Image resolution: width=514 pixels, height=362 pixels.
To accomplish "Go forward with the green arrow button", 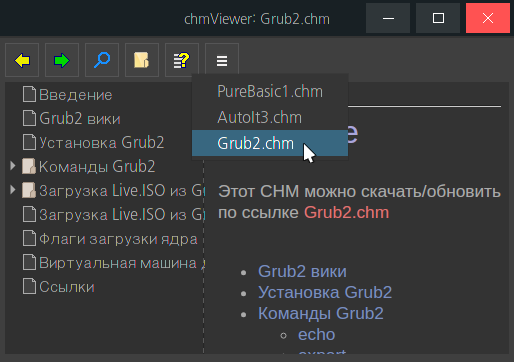I will tap(62, 60).
